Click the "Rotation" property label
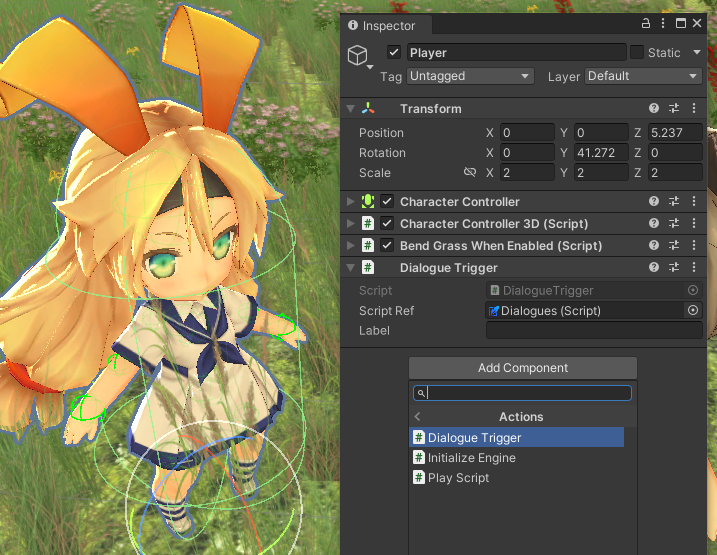Viewport: 717px width, 555px height. coord(382,153)
